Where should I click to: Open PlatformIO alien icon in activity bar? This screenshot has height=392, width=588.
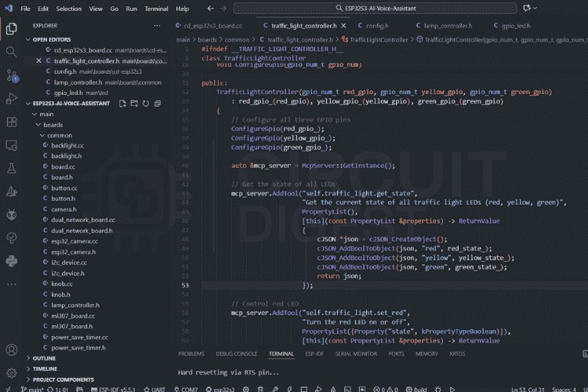click(11, 215)
